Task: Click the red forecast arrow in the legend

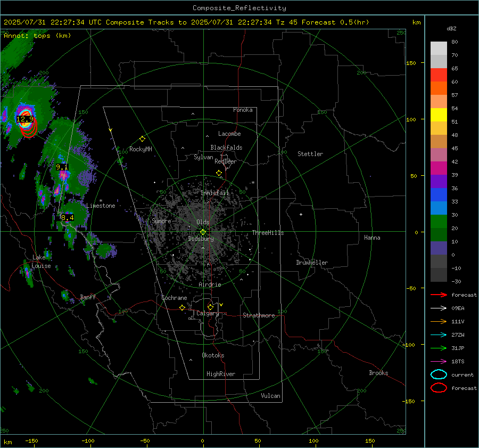Action: coord(439,295)
